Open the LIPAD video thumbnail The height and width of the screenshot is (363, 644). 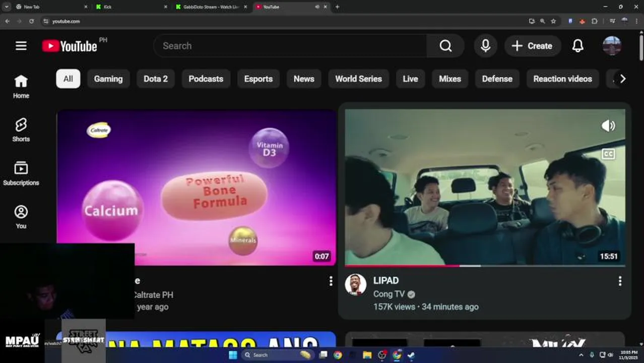coord(485,187)
